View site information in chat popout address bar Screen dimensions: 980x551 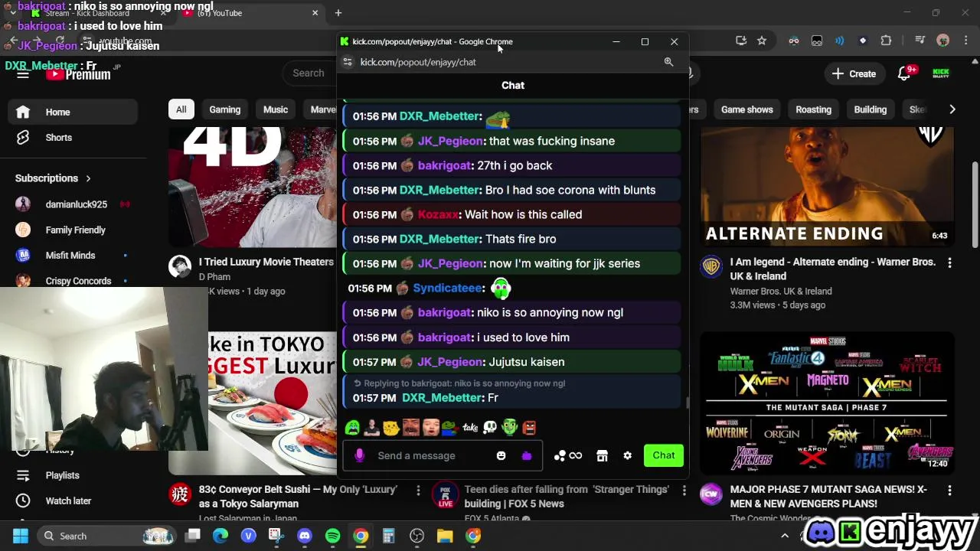point(348,62)
